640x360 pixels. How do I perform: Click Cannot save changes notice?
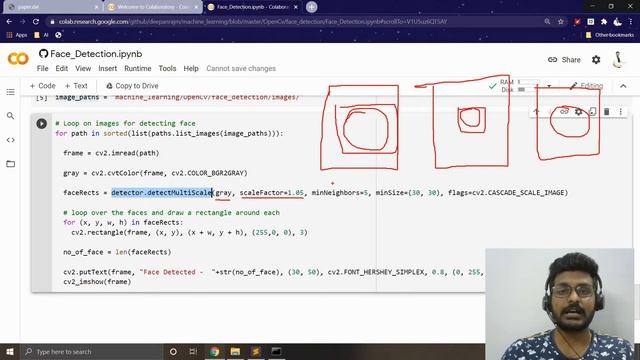tap(241, 69)
